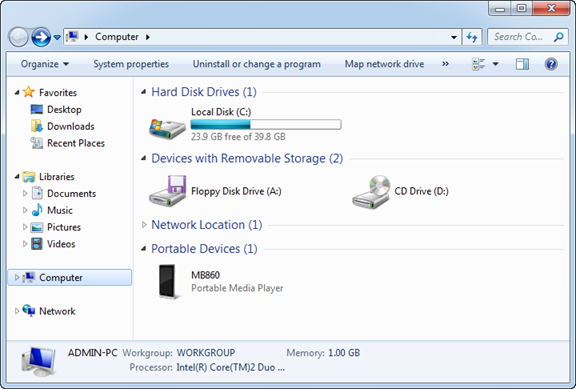Select the Local Disk (C:) drive icon
This screenshot has height=389, width=576.
[x=167, y=129]
